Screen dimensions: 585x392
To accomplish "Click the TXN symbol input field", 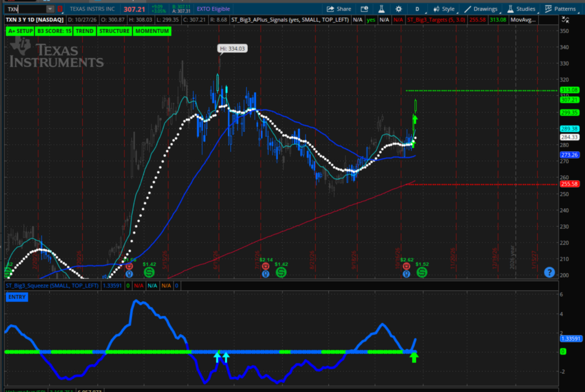I will [x=26, y=9].
